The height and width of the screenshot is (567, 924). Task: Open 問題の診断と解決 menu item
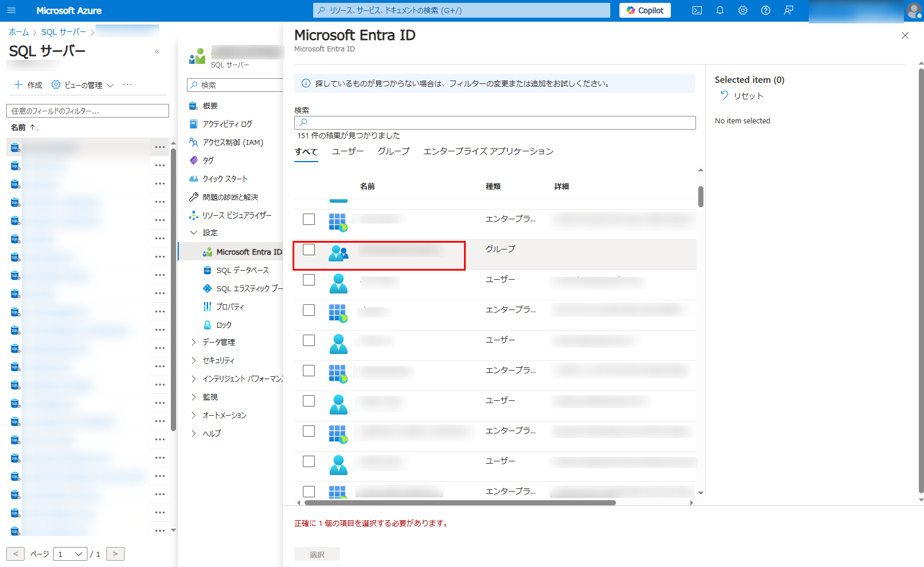coord(224,197)
